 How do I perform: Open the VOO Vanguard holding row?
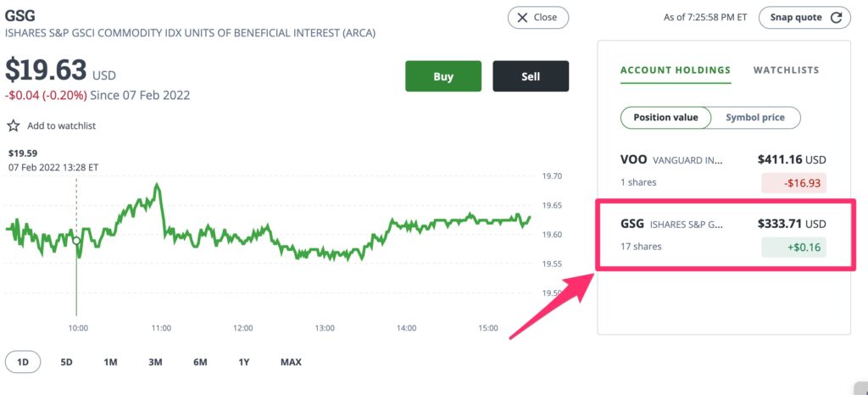724,171
